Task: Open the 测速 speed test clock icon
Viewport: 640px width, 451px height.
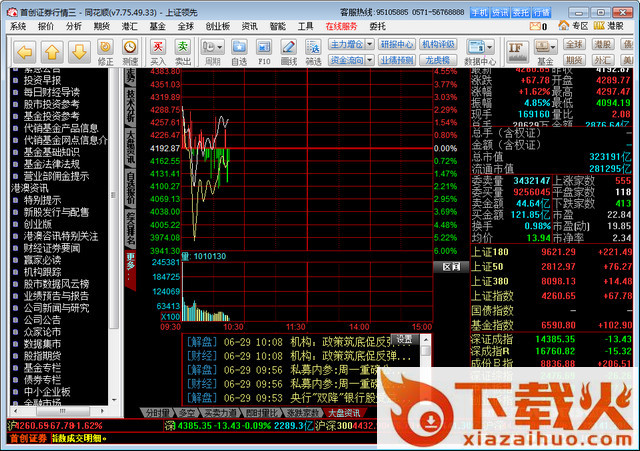Action: (130, 52)
